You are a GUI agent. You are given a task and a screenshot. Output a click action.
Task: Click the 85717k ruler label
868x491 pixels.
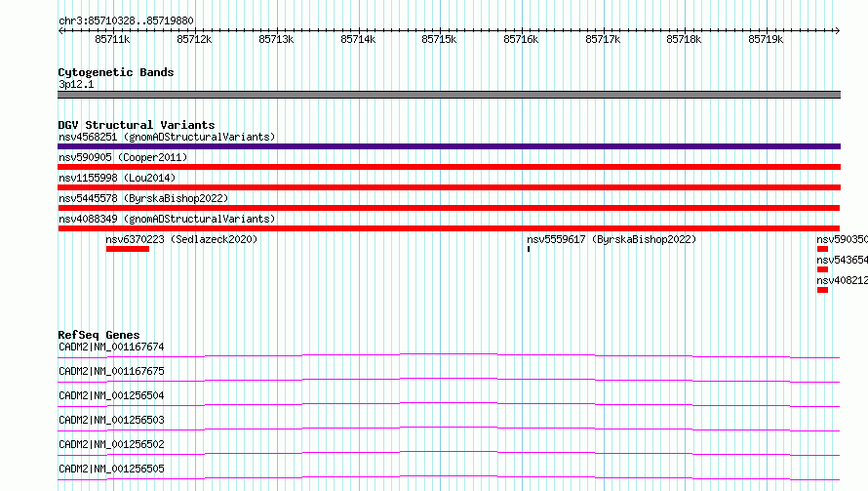tap(603, 39)
